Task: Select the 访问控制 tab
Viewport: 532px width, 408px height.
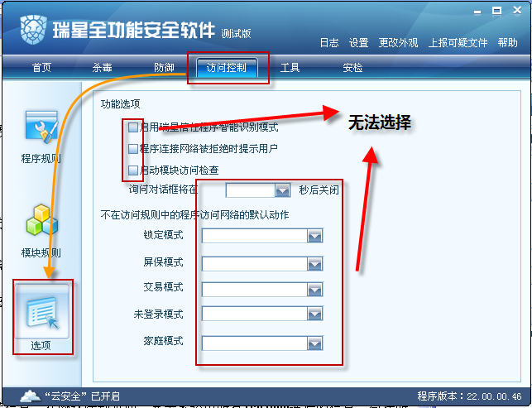Action: coord(227,68)
